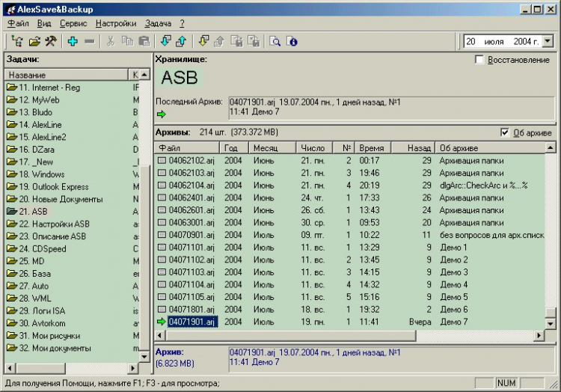Open the date picker dropdown arrow
Screen dimensions: 561x392
pos(548,42)
